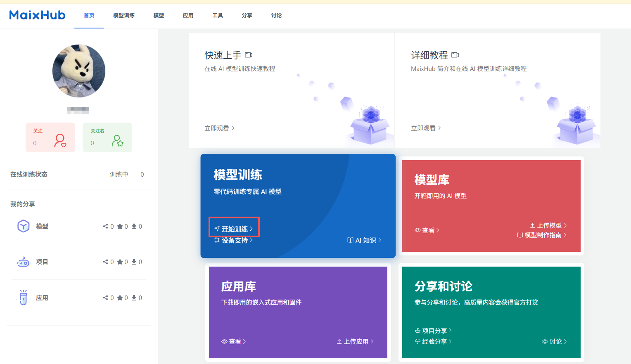Screen dimensions: 631x364
Task: Click the user avatar picture
Action: pyautogui.click(x=79, y=71)
